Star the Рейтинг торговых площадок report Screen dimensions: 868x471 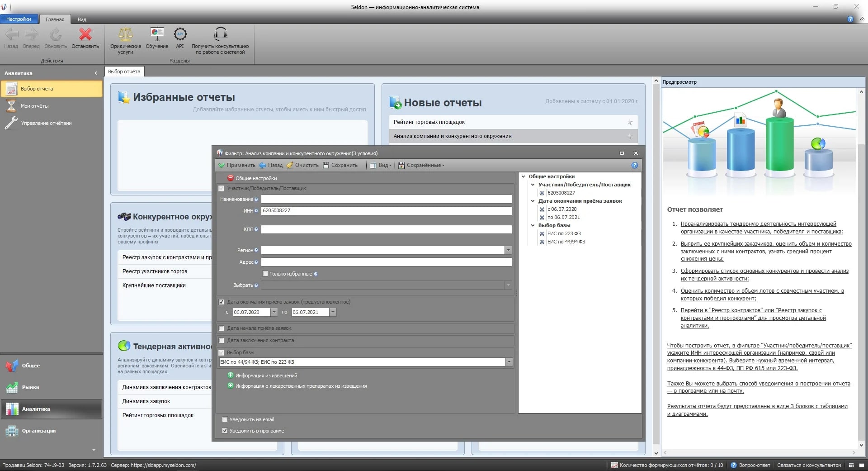[x=630, y=122]
